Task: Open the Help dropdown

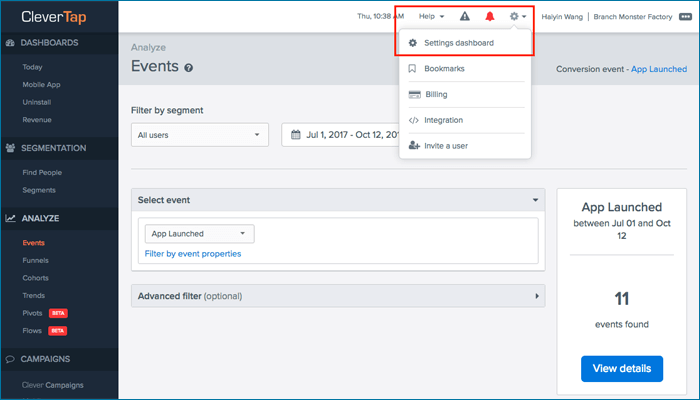Action: (431, 17)
